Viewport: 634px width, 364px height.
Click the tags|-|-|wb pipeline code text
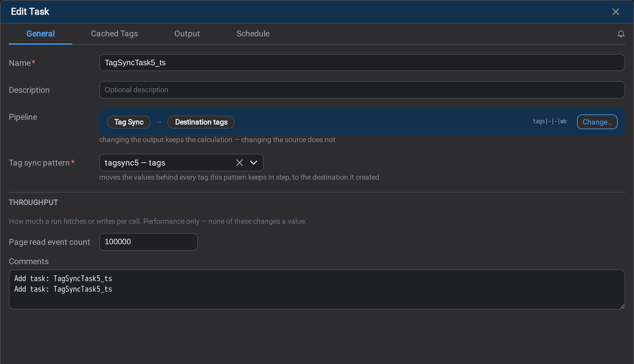(550, 121)
